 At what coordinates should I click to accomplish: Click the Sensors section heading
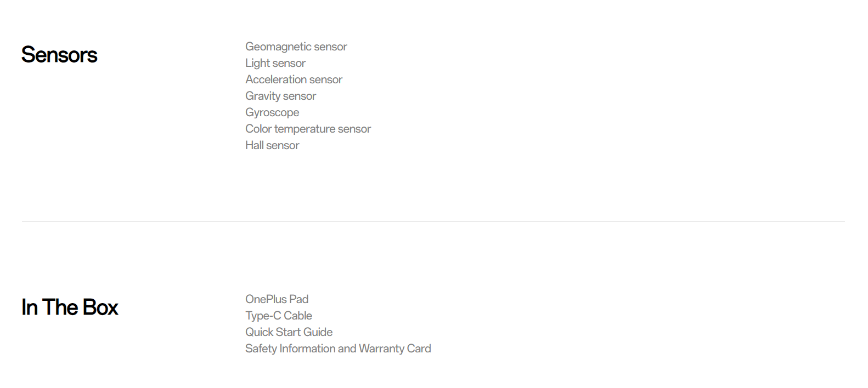pos(59,55)
